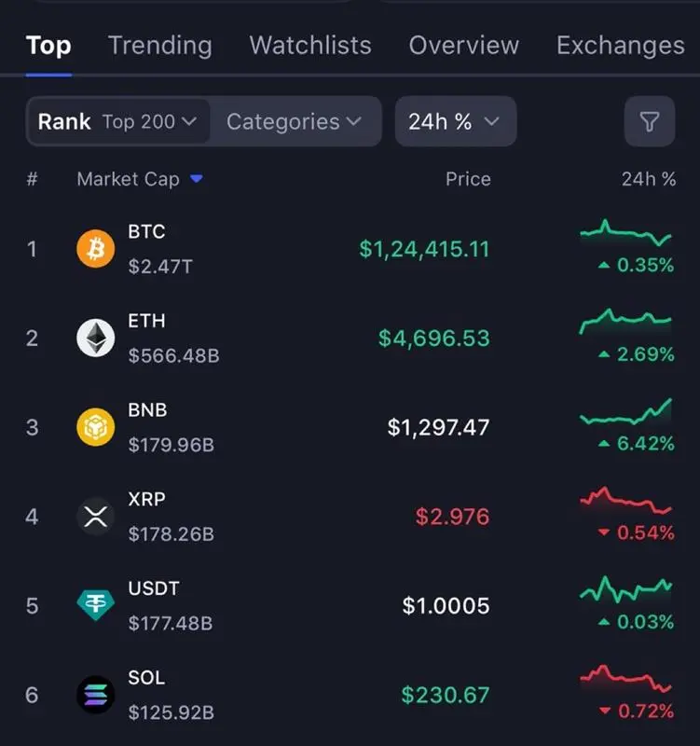Switch to the Watchlists tab

[x=310, y=45]
